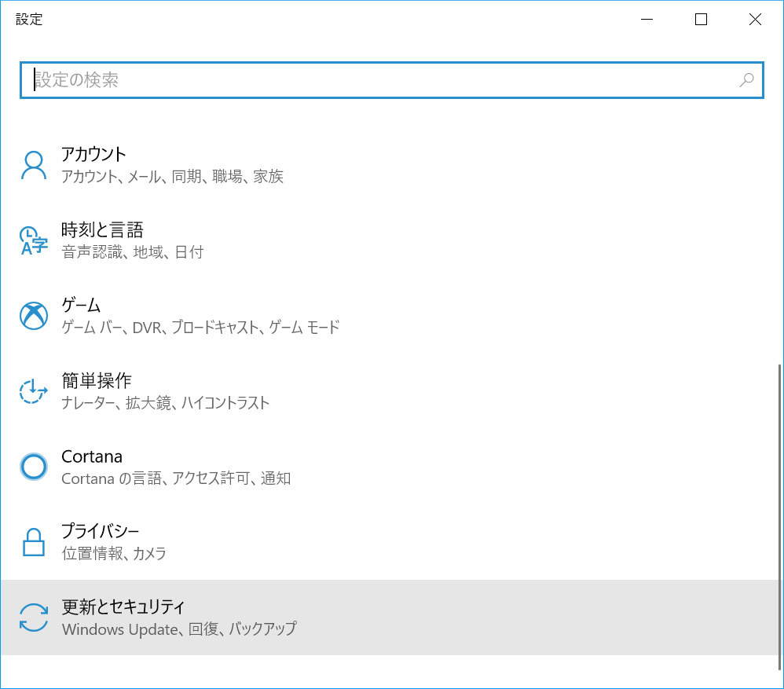This screenshot has width=784, height=689.
Task: Click the 更新とセキュリティ refresh arrows icon
Action: [34, 618]
